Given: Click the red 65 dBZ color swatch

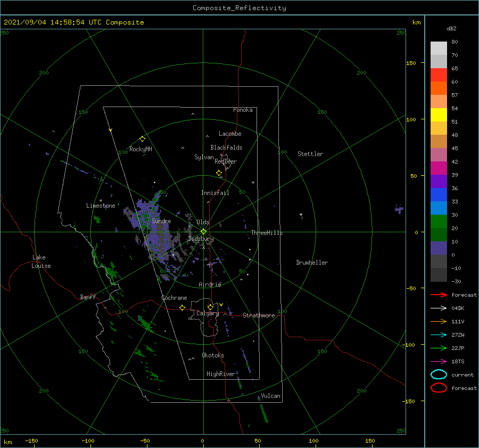Looking at the screenshot, I should (x=439, y=75).
